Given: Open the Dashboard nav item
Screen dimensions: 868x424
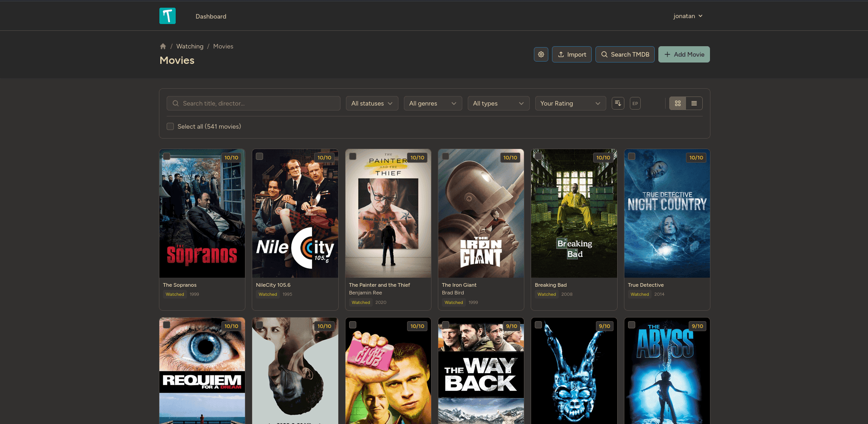Looking at the screenshot, I should point(211,16).
